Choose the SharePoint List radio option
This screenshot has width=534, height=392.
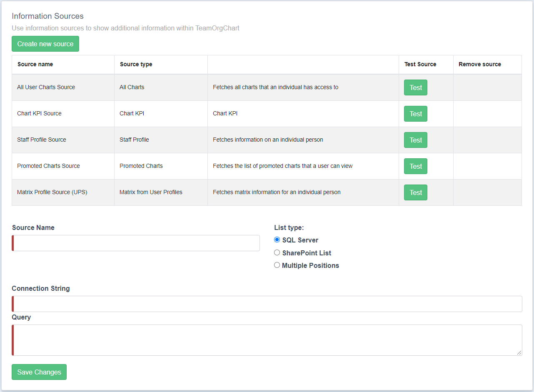coord(277,252)
